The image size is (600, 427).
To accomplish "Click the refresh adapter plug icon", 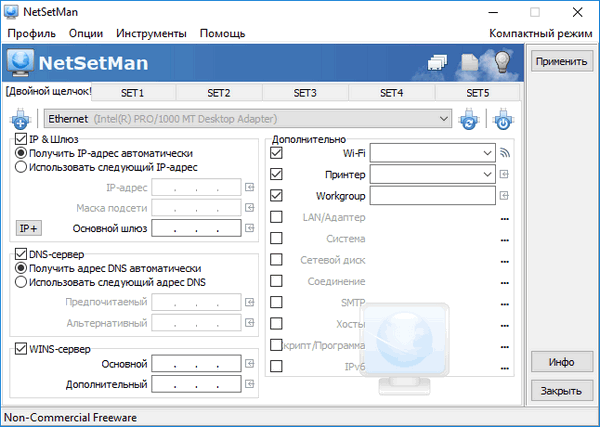I will [x=469, y=119].
